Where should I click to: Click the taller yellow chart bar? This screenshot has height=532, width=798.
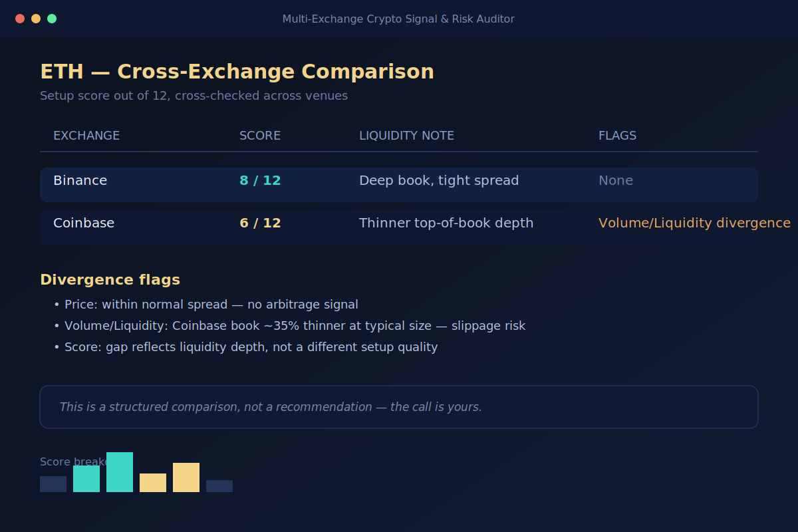186,477
